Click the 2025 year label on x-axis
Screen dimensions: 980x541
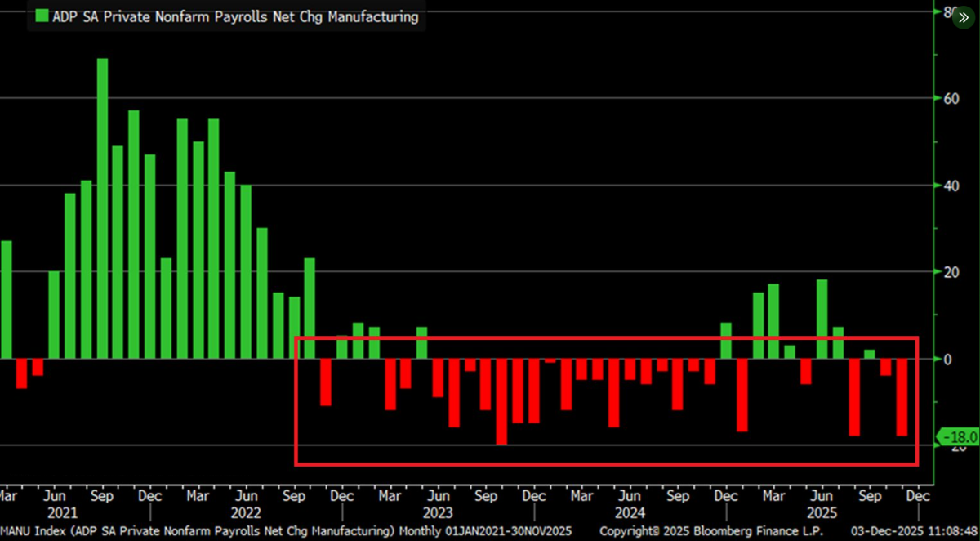tap(822, 512)
